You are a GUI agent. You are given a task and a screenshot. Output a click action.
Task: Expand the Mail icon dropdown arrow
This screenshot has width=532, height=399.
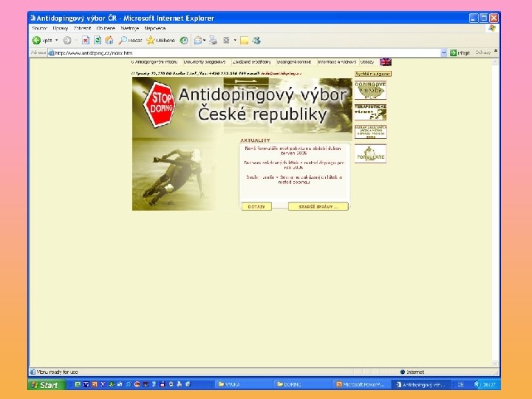[204, 41]
